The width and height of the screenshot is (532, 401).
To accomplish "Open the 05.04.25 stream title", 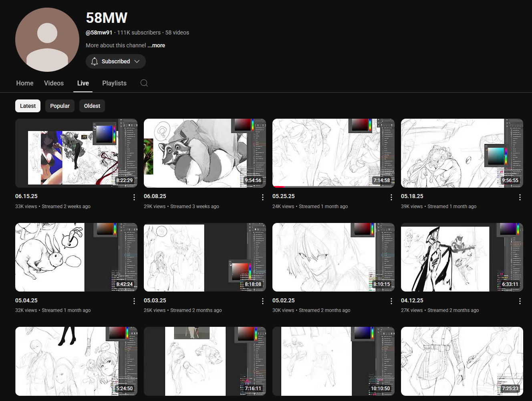I will point(26,300).
